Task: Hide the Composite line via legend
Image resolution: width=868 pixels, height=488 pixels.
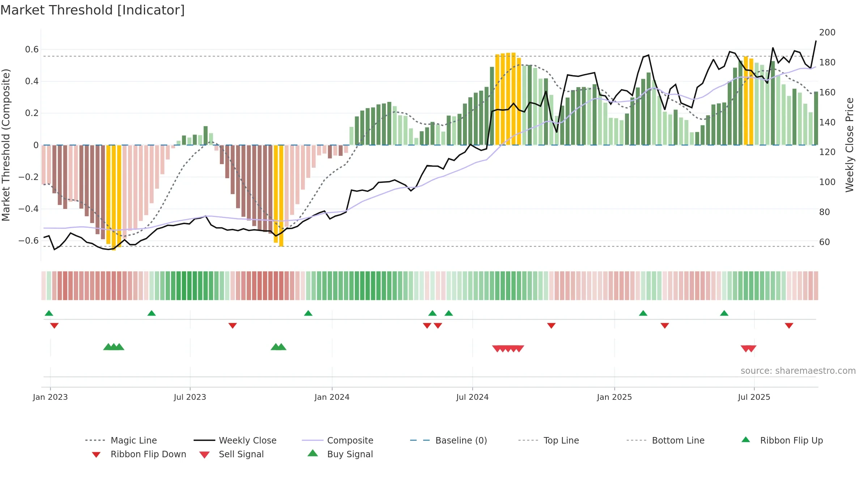Action: 337,440
